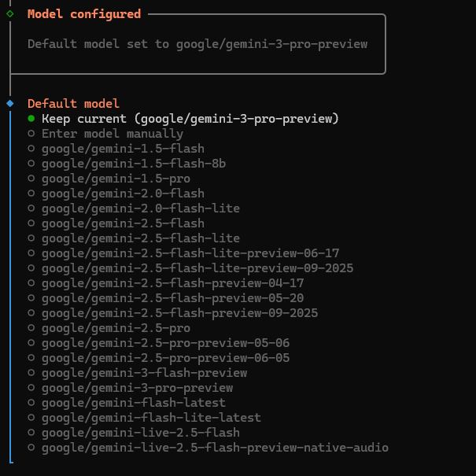The image size is (476, 476).
Task: Choose google/gemini-live-2.5-flash model
Action: tap(141, 433)
